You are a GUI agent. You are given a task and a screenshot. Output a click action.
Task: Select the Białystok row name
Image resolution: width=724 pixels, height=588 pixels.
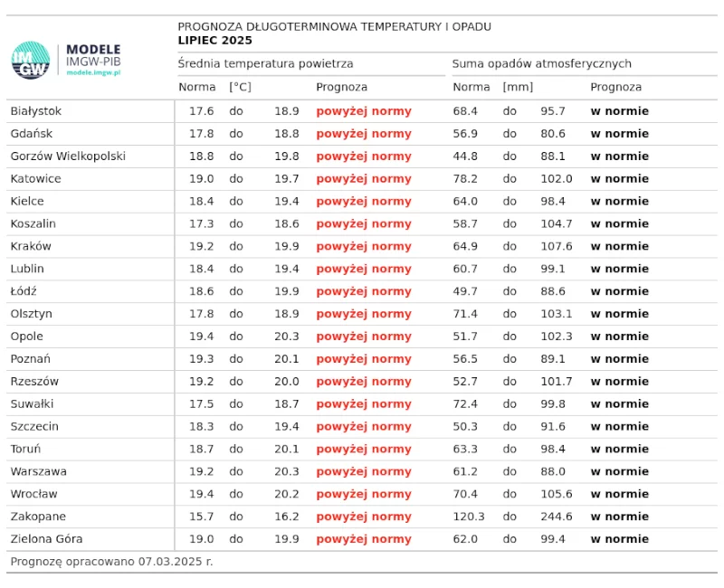[x=36, y=111]
